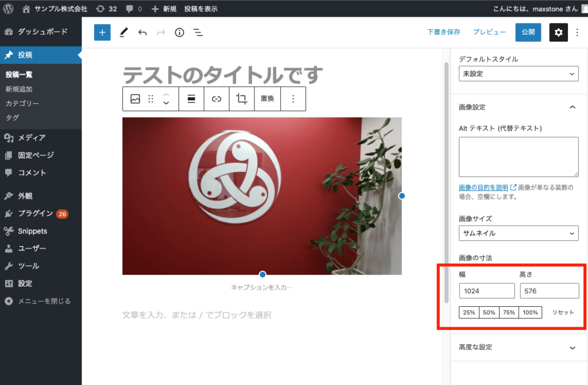Click the redo arrow icon
The height and width of the screenshot is (385, 588).
(161, 32)
